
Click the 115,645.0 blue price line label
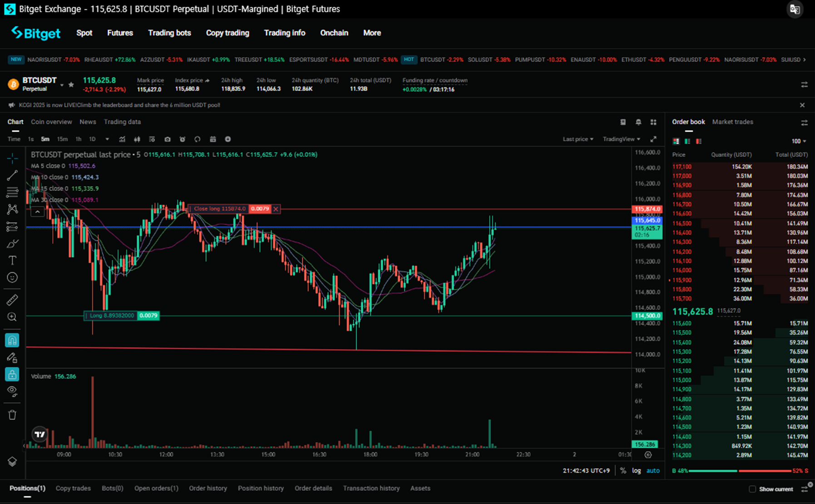click(647, 220)
